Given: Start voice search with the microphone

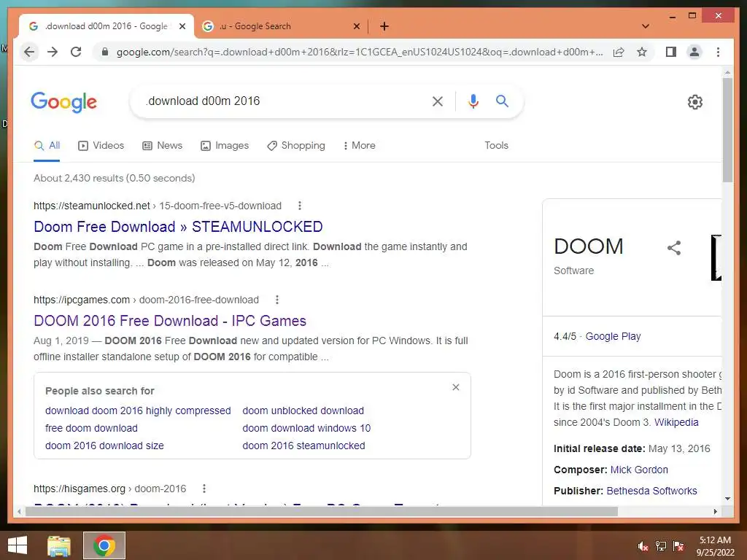Looking at the screenshot, I should (x=473, y=101).
